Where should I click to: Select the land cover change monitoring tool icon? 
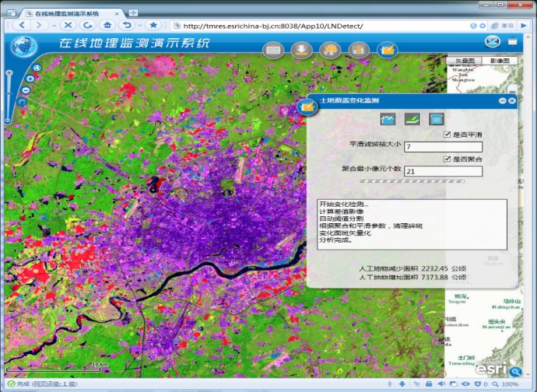pyautogui.click(x=386, y=51)
